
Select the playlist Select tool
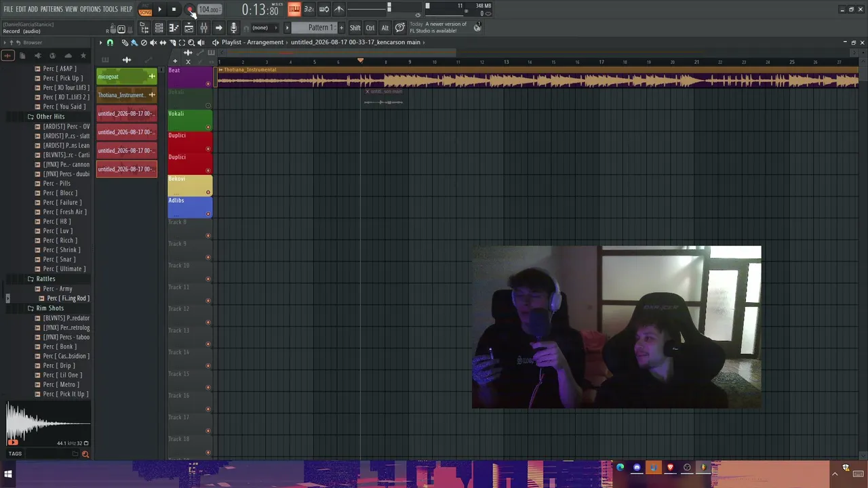click(182, 43)
